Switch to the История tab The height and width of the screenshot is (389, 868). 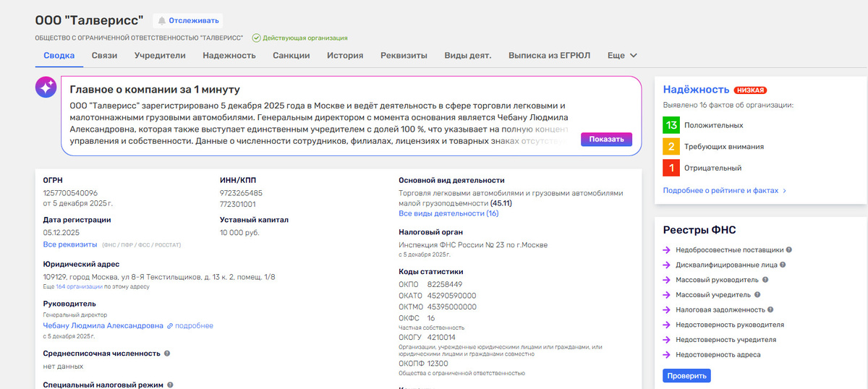point(345,56)
